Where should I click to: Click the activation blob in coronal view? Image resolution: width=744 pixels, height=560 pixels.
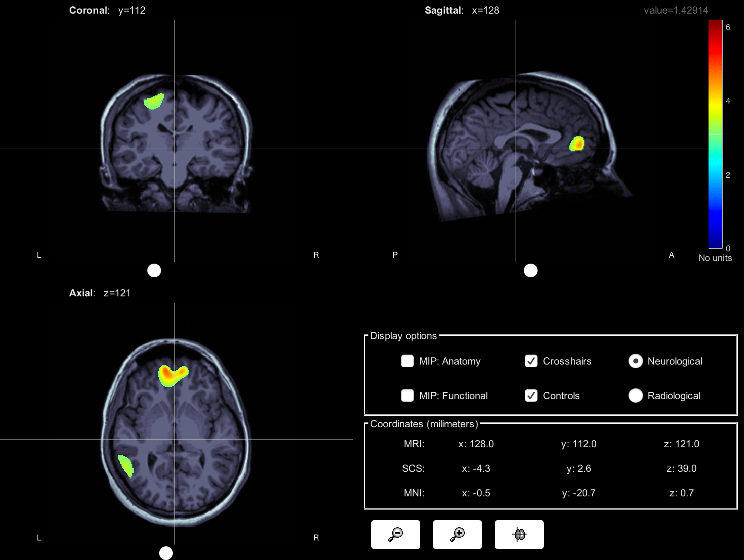[154, 101]
